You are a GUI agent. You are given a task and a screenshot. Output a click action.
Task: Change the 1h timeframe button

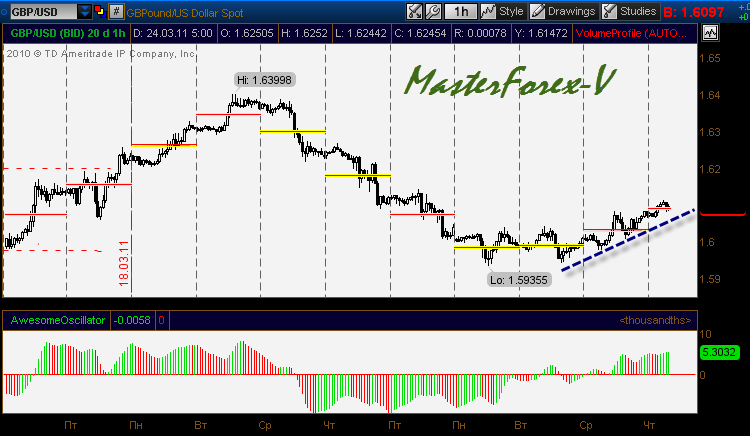461,11
